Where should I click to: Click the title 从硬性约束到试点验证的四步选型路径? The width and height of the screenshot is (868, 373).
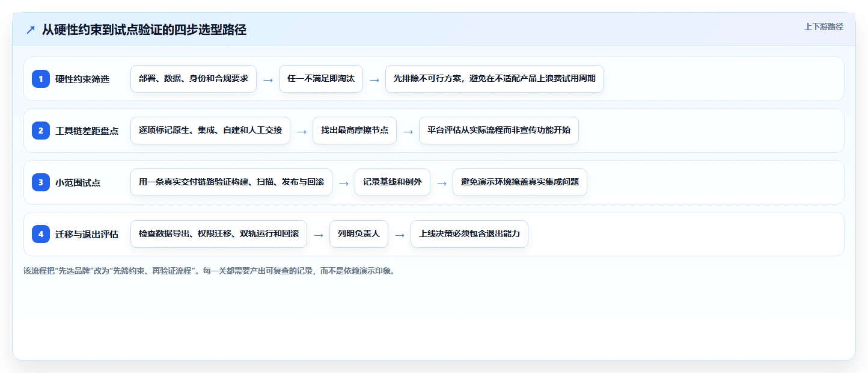[x=144, y=29]
